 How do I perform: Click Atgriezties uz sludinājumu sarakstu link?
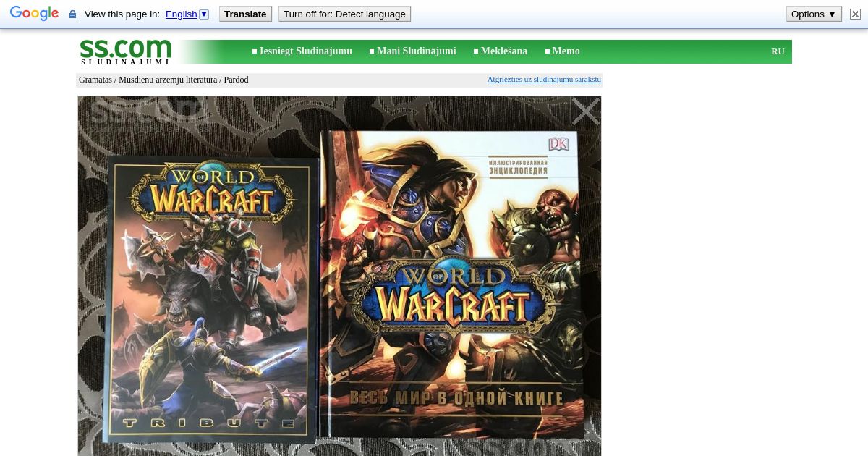[x=544, y=80]
